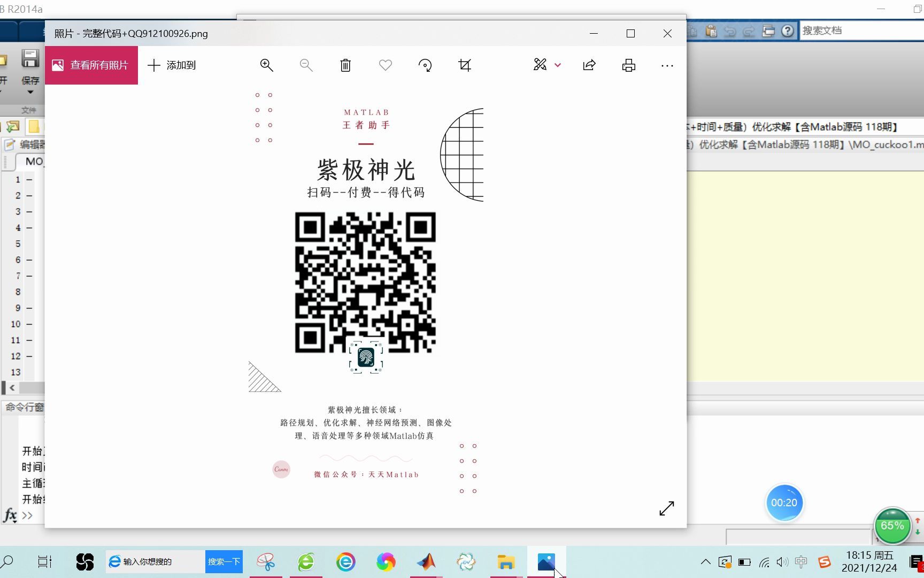Open Wi-Fi network tray icon

[x=764, y=562]
